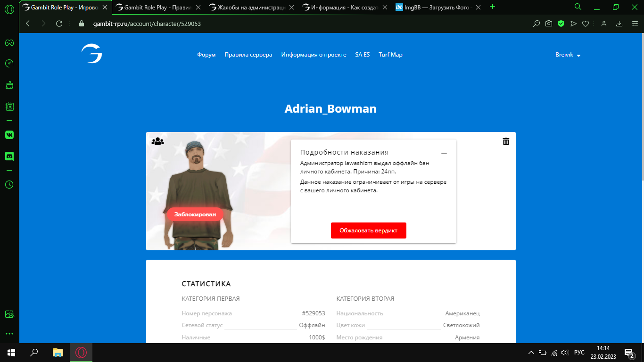The image size is (644, 362).
Task: Collapse the Подробности наказания panel
Action: [444, 153]
